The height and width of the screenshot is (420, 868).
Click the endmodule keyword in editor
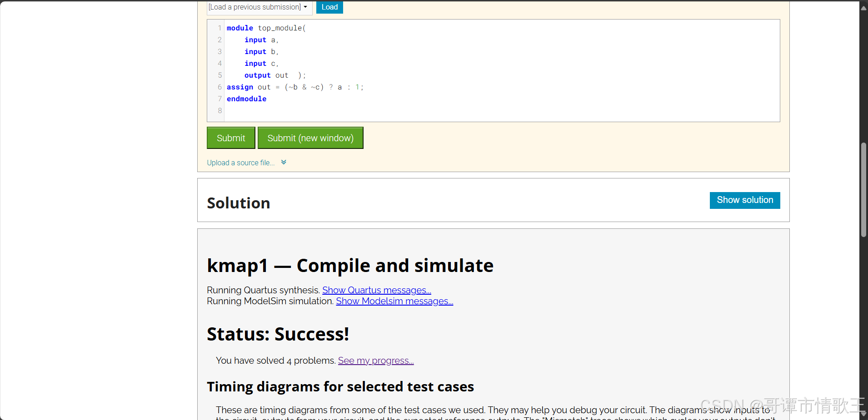pos(246,99)
